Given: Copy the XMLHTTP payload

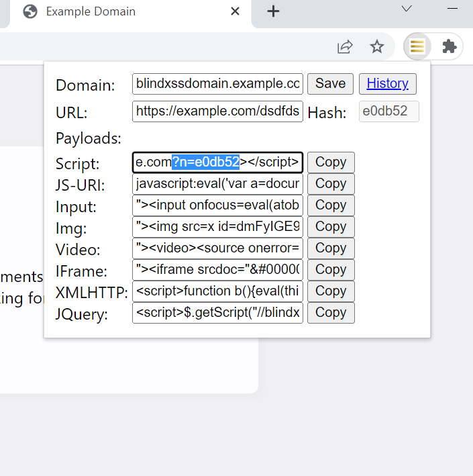Looking at the screenshot, I should (331, 291).
